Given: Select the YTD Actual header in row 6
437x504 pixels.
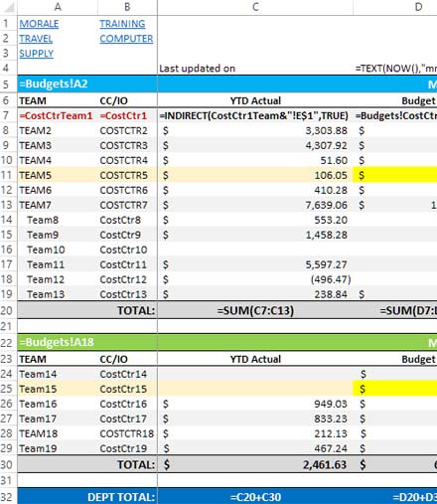Looking at the screenshot, I should 255,100.
